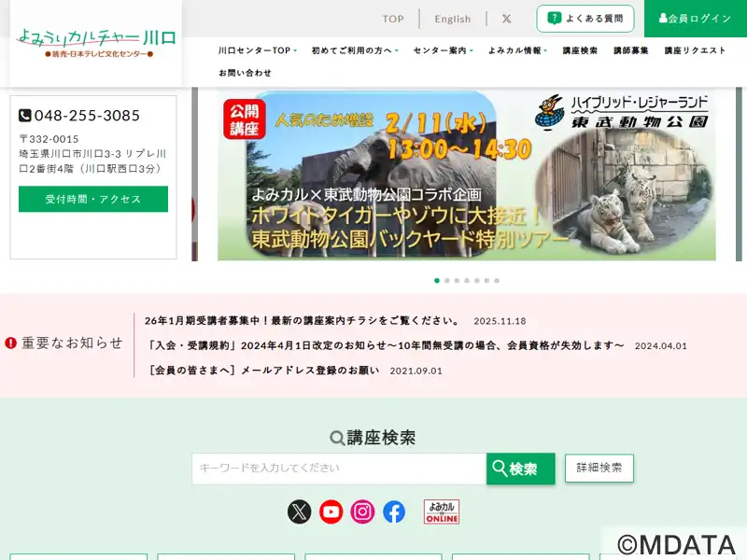Select the second carousel dot
The image size is (747, 560).
(x=447, y=281)
